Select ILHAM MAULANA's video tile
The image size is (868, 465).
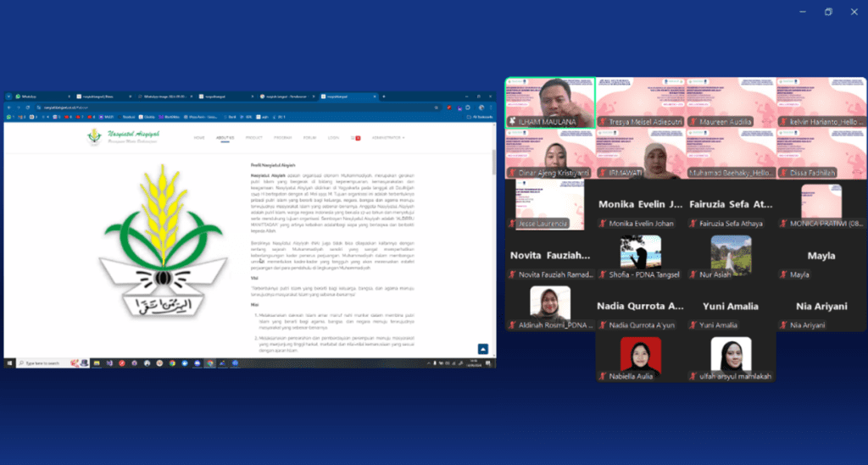pos(549,102)
